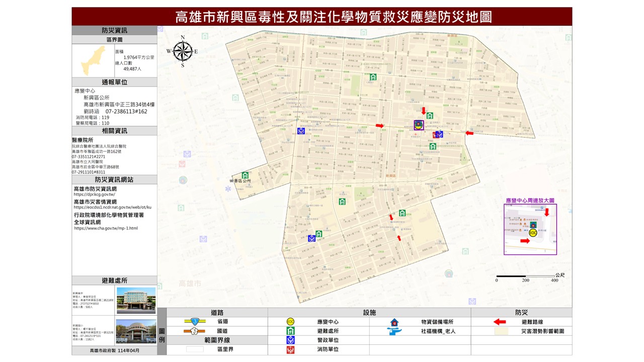Viewport: 644px width, 362px height.
Task: Click the 警政單位 police legend icon
Action: tap(291, 340)
